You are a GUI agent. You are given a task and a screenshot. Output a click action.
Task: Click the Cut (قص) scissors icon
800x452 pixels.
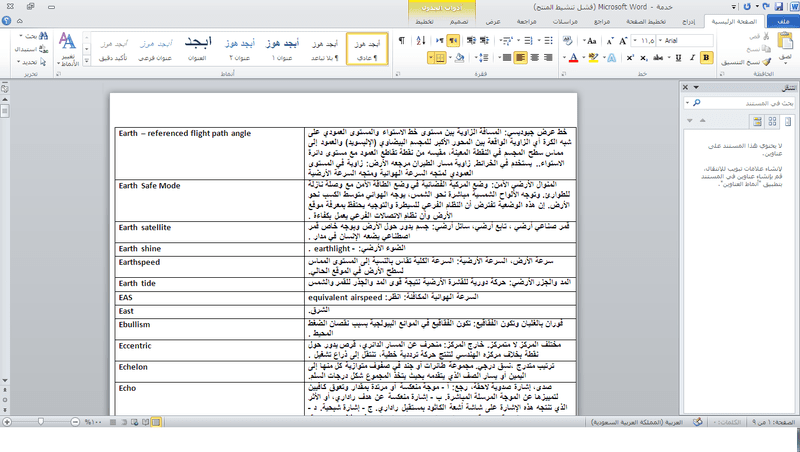765,36
